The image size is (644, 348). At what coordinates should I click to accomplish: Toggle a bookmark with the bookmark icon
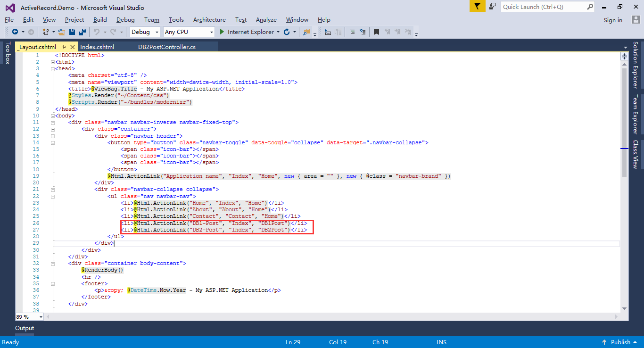376,32
